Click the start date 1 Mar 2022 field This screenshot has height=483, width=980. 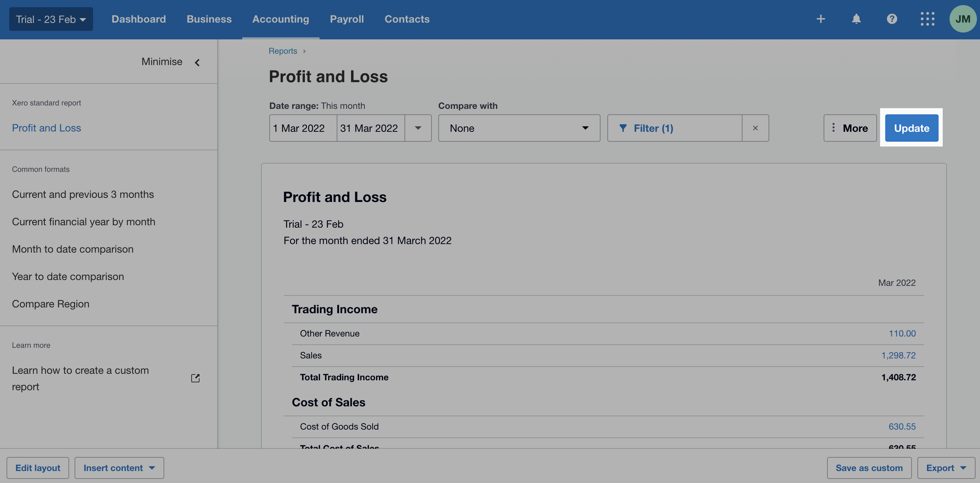click(303, 128)
